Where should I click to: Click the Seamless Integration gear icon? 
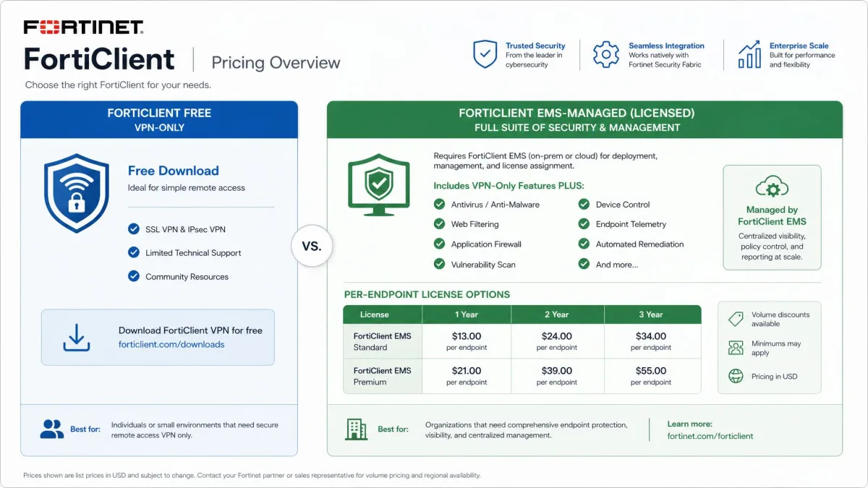606,54
